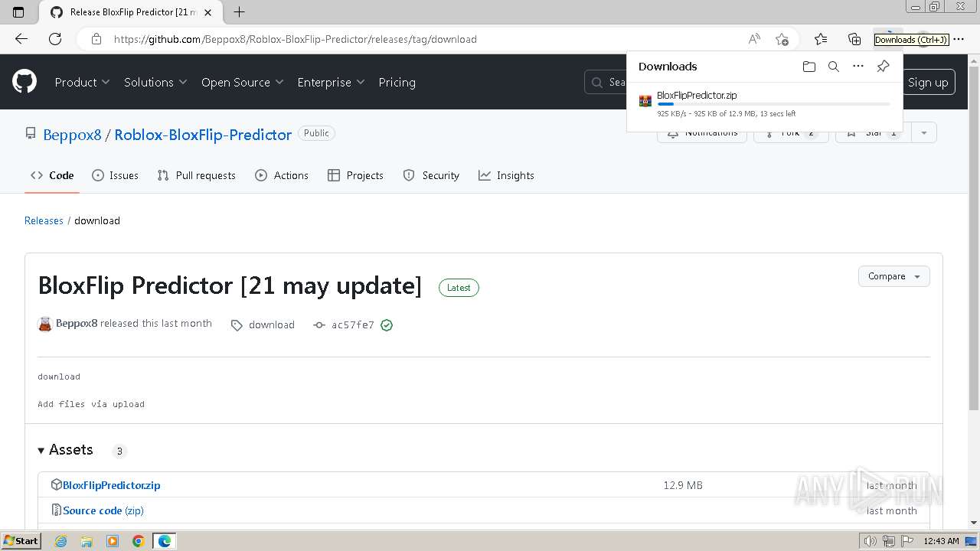Open Windows Media Player taskbar icon
This screenshot has width=980, height=551.
point(113,541)
